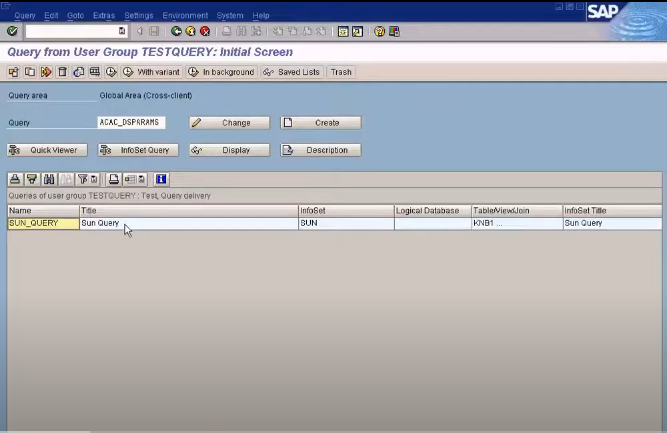Click the Delete trash can icon
This screenshot has height=433, width=667.
coord(63,72)
